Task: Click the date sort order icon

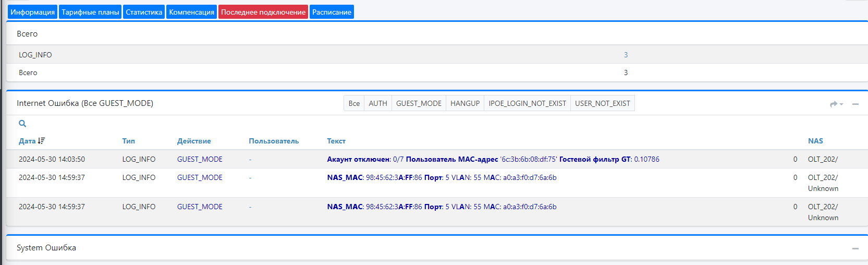Action: pos(42,141)
